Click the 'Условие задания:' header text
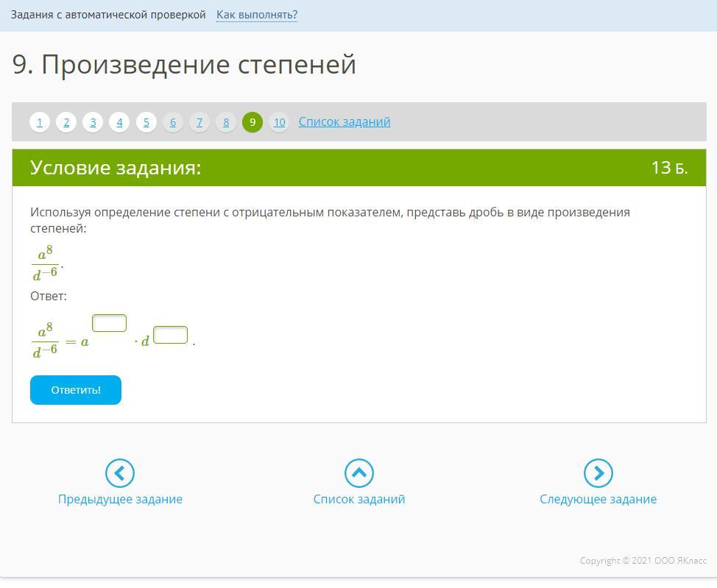The width and height of the screenshot is (717, 588). (x=116, y=167)
